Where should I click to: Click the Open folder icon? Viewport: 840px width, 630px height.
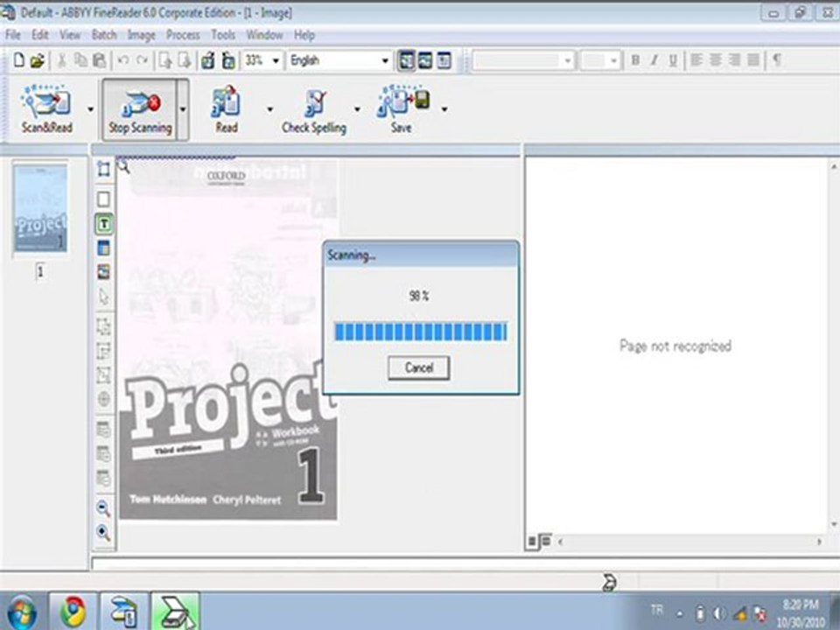point(37,60)
